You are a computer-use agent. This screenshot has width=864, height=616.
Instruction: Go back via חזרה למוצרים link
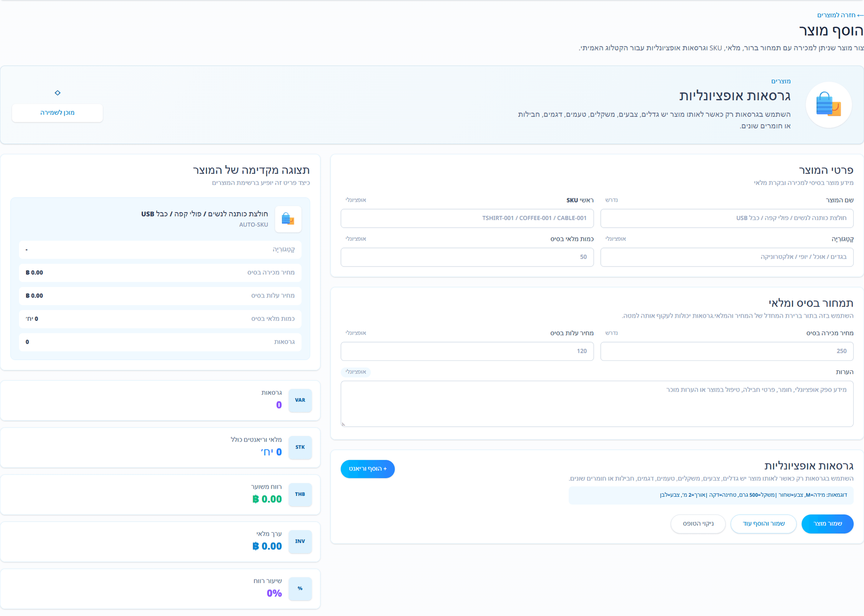pyautogui.click(x=840, y=15)
